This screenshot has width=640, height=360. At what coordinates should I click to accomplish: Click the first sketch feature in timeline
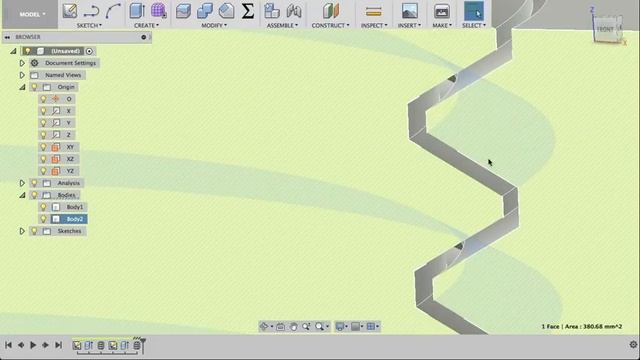pyautogui.click(x=77, y=345)
